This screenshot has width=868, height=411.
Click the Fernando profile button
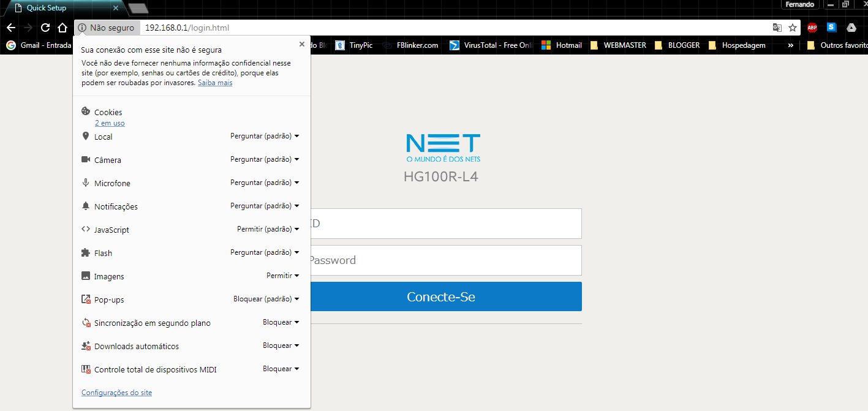pyautogui.click(x=800, y=4)
